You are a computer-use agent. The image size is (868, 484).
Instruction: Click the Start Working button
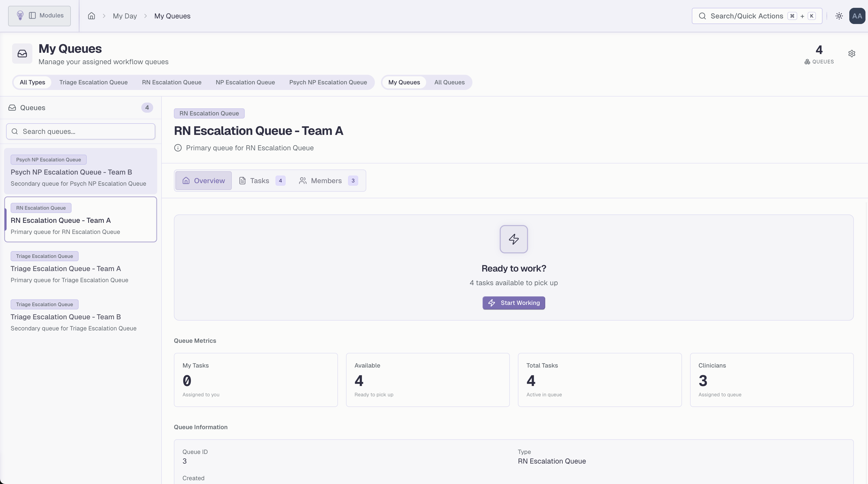coord(514,303)
